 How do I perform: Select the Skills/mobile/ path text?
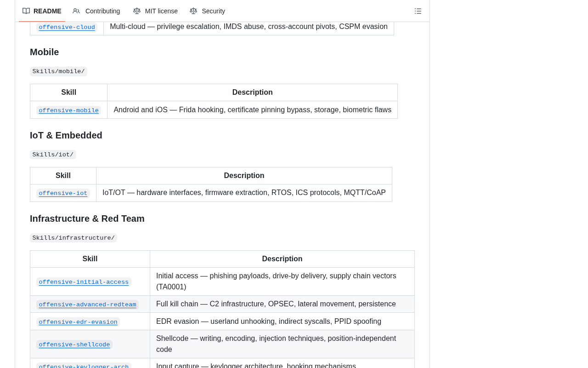point(58,71)
